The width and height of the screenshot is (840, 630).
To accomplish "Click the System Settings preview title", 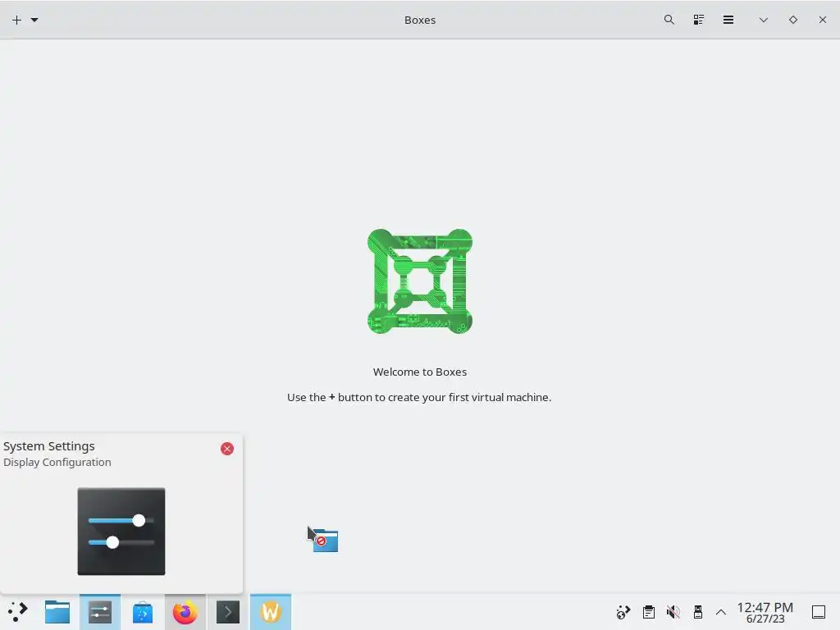I will [48, 446].
